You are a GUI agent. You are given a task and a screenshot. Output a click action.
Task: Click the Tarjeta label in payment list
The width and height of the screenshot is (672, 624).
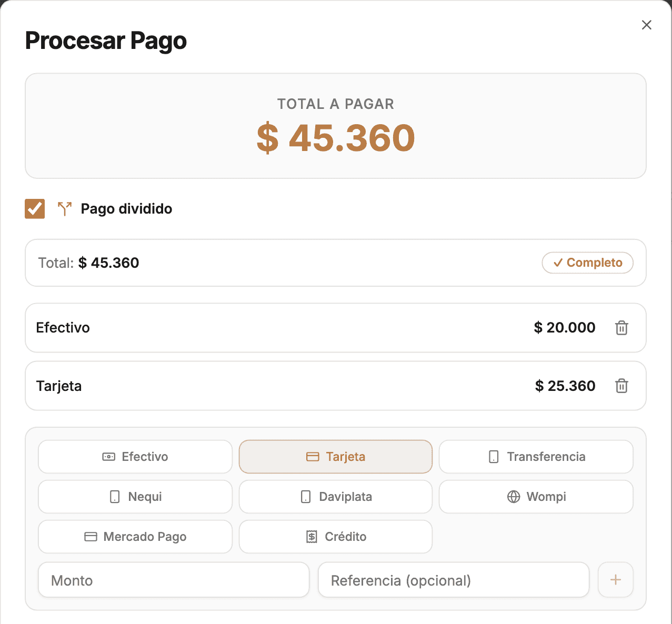(58, 386)
